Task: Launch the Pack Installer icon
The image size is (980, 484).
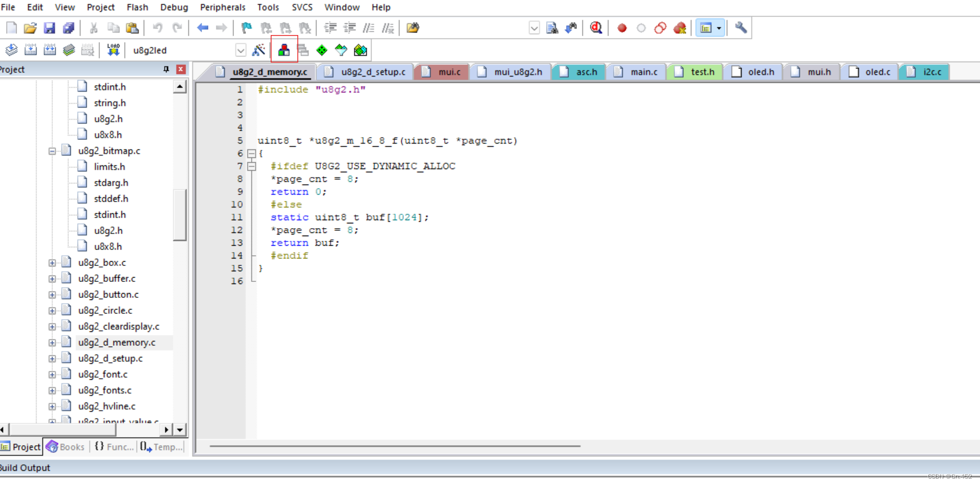Action: click(361, 50)
